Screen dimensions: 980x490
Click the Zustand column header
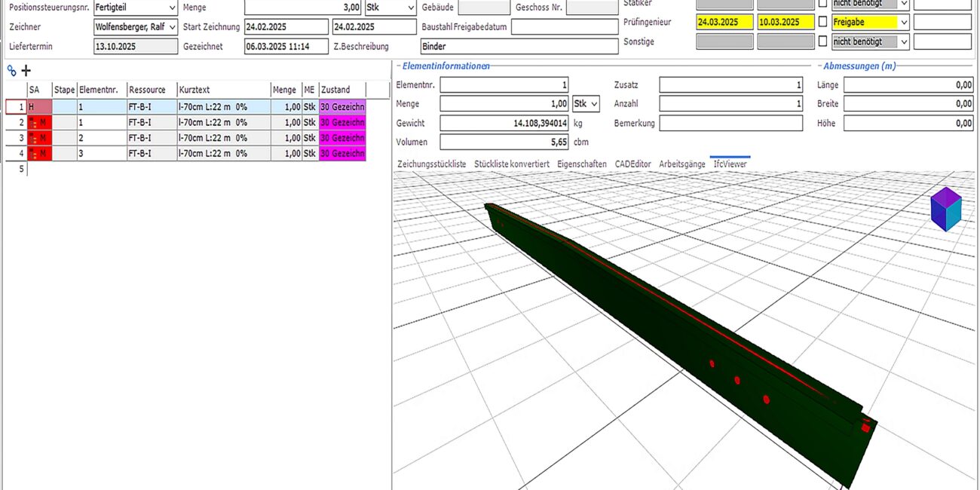(341, 90)
